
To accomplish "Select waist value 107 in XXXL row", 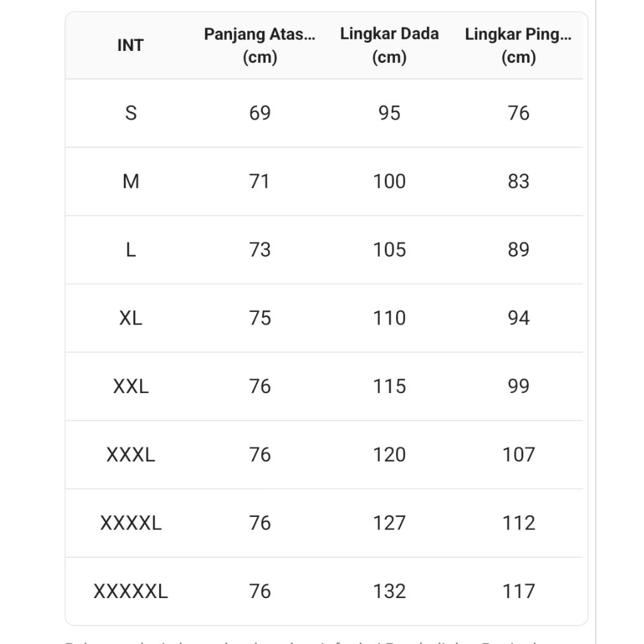I will pos(519,455).
